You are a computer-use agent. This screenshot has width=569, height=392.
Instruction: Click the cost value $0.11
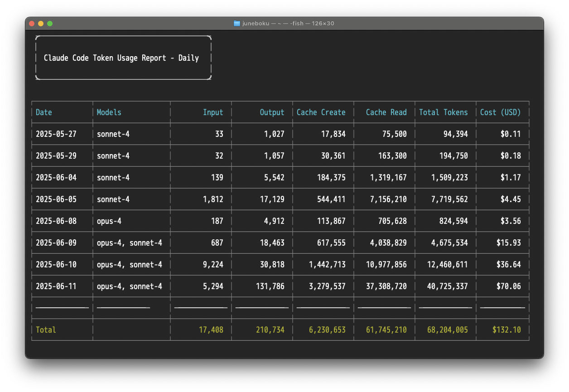(x=511, y=134)
